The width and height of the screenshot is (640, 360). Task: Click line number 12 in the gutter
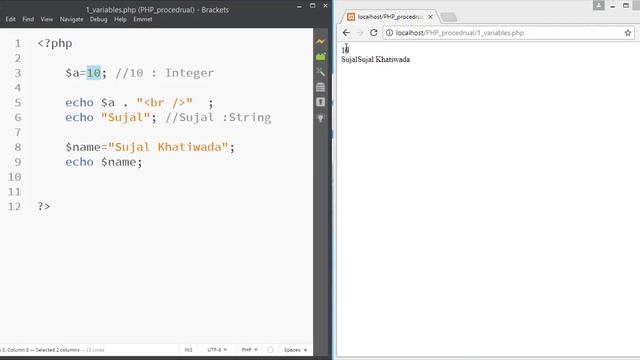pos(14,207)
